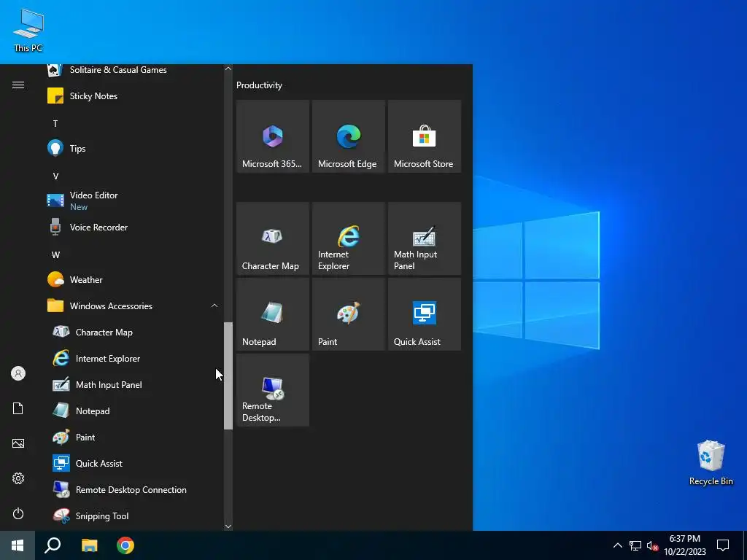This screenshot has width=747, height=560.
Task: Open Quick Assist in the app list
Action: pos(133,463)
